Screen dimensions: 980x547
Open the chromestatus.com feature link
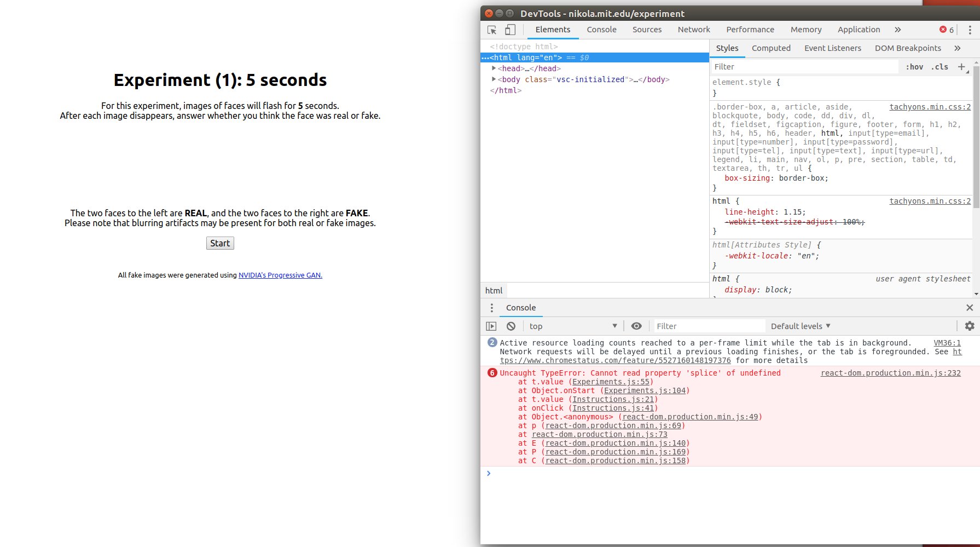(615, 360)
